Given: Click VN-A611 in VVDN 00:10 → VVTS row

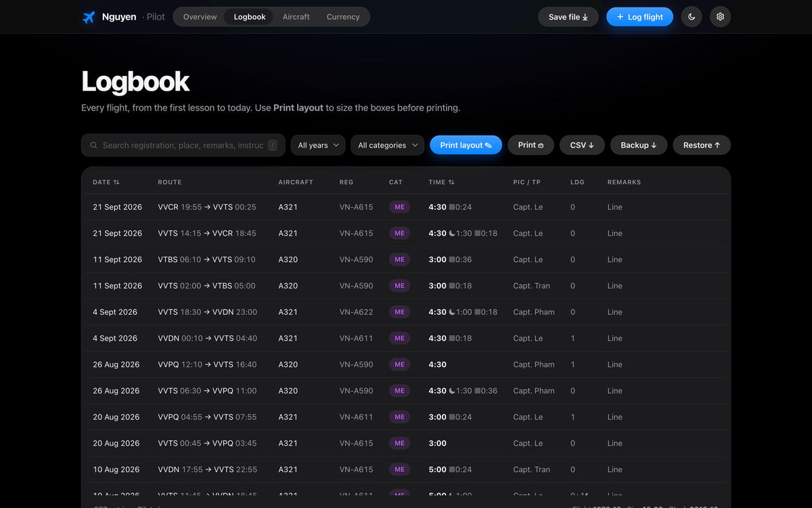Looking at the screenshot, I should pyautogui.click(x=357, y=338).
